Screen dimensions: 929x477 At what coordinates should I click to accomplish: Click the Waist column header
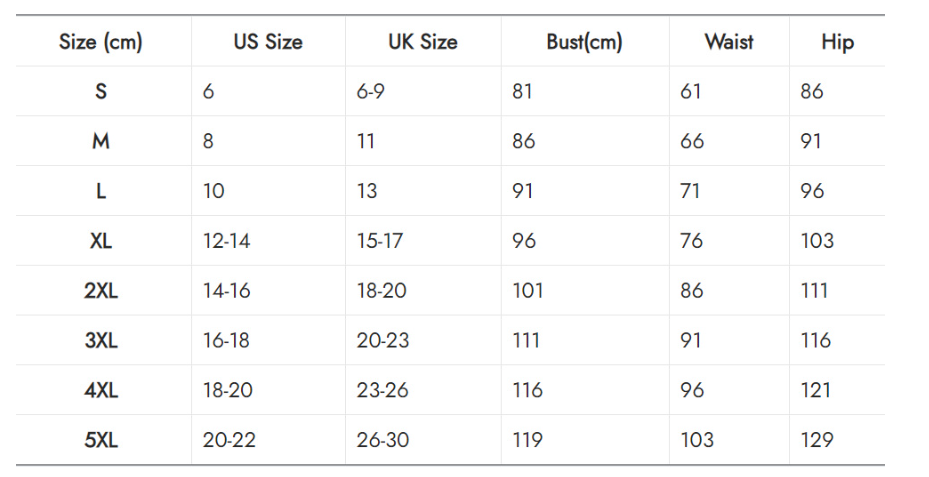point(729,42)
